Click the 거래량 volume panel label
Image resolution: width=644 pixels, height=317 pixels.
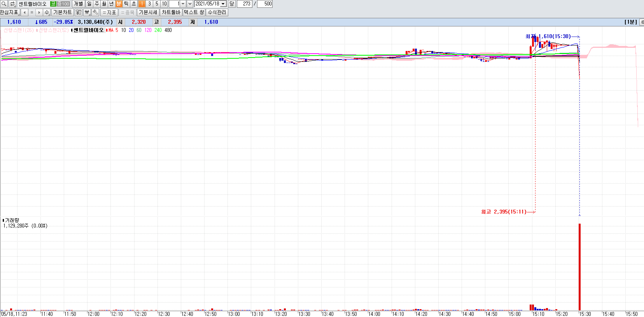pos(12,221)
